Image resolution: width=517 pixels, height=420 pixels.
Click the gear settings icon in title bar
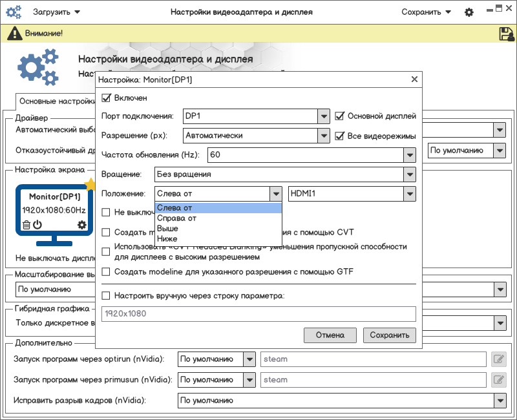click(x=469, y=12)
